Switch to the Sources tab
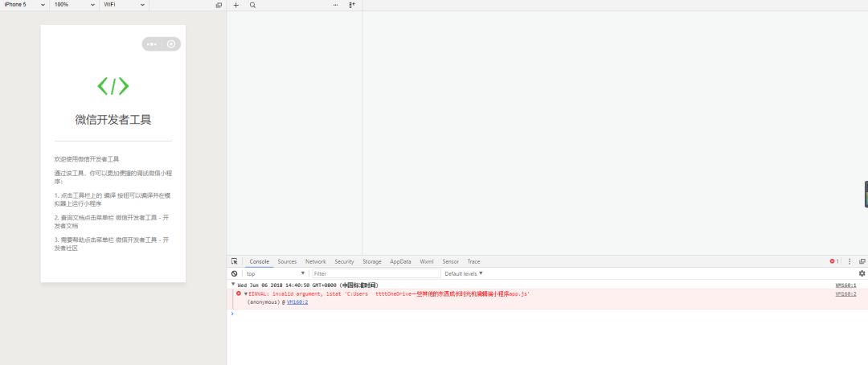Image resolution: width=868 pixels, height=365 pixels. 287,261
